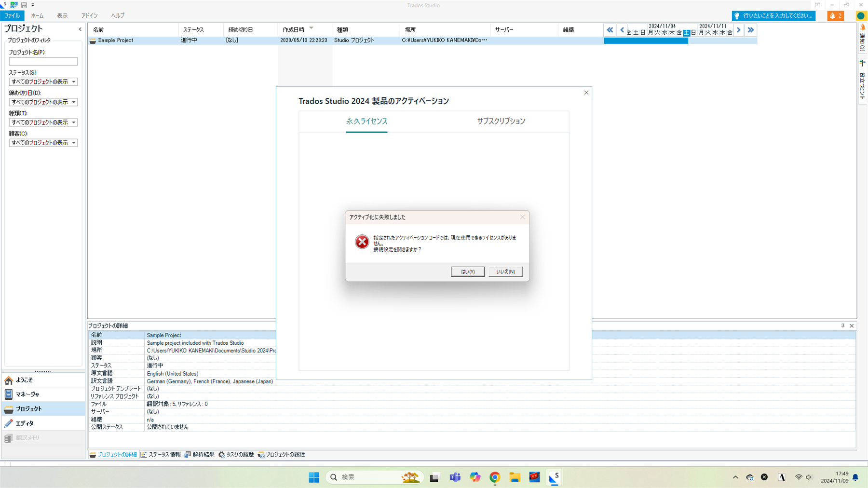The image size is (868, 488).
Task: Move timeline back one step with left arrow
Action: pyautogui.click(x=622, y=30)
